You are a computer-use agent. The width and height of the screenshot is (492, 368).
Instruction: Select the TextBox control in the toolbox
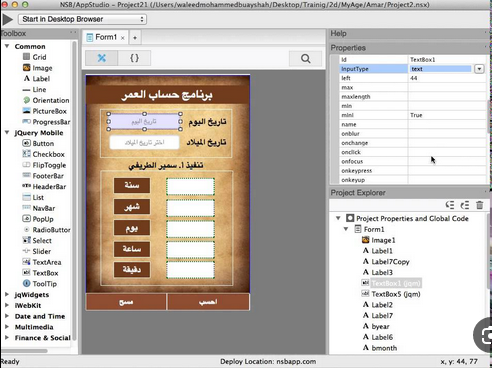40,273
